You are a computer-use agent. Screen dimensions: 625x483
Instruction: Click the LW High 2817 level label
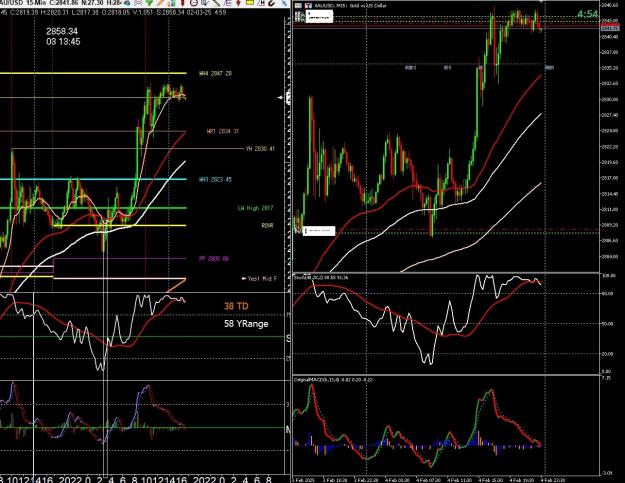256,208
